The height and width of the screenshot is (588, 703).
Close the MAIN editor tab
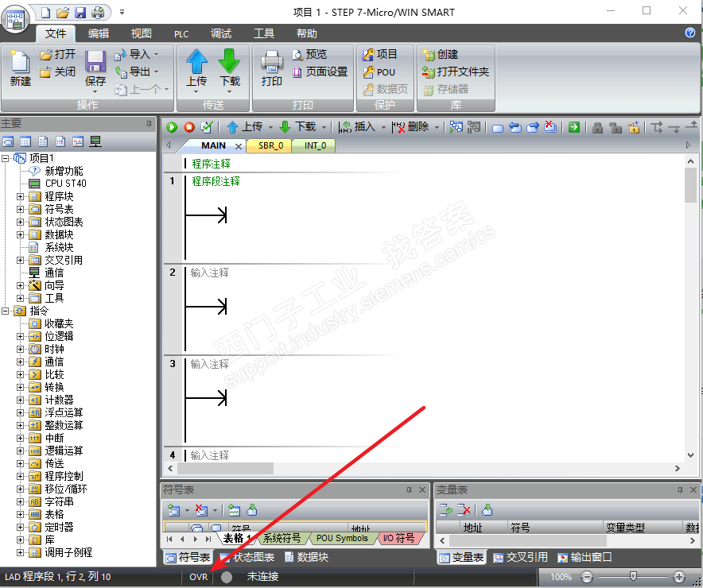[239, 146]
